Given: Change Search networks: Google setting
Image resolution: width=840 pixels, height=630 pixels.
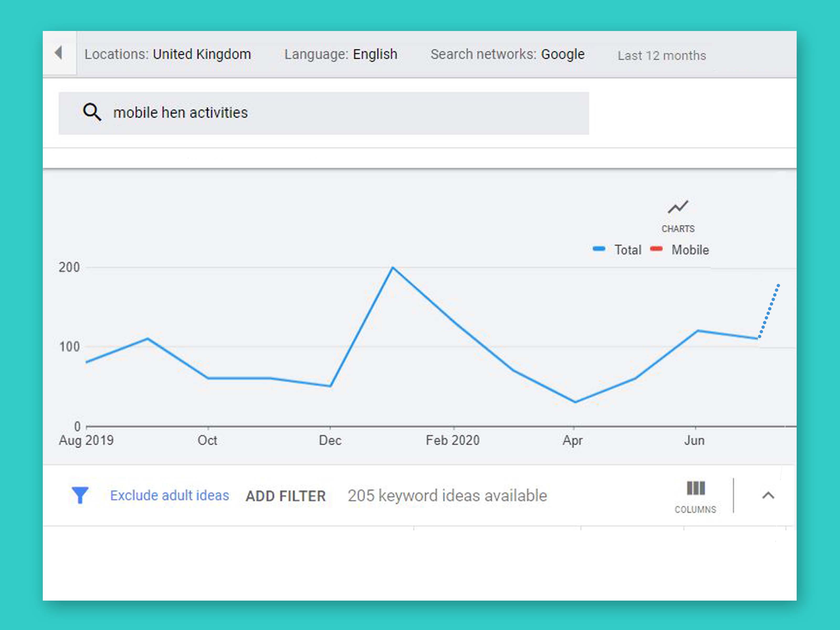Looking at the screenshot, I should point(507,54).
